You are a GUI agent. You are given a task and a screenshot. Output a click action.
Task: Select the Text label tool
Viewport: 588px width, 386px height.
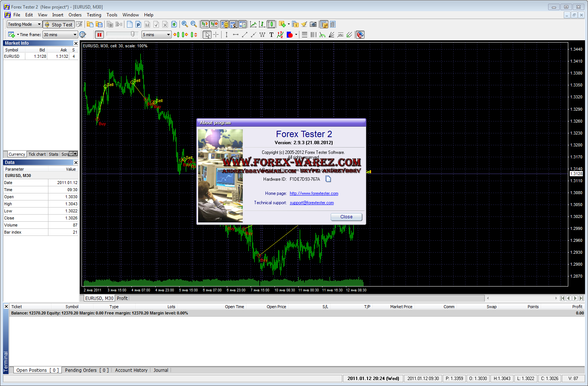coord(271,35)
